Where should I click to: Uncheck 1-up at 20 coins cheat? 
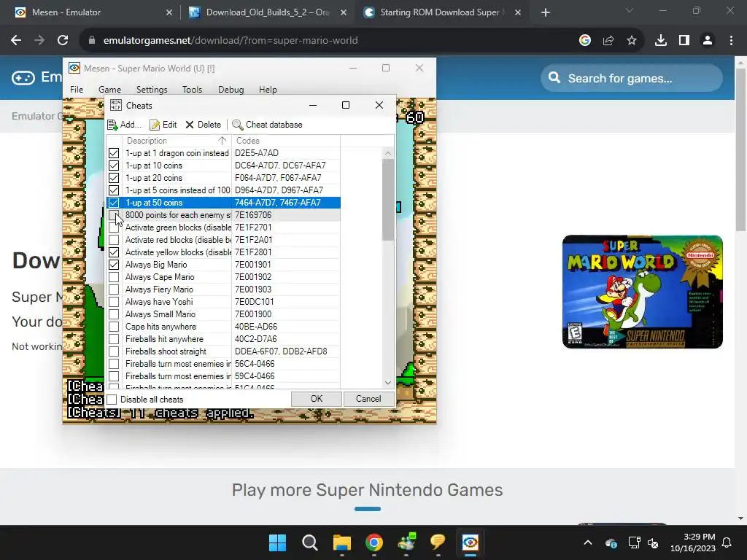pyautogui.click(x=113, y=178)
